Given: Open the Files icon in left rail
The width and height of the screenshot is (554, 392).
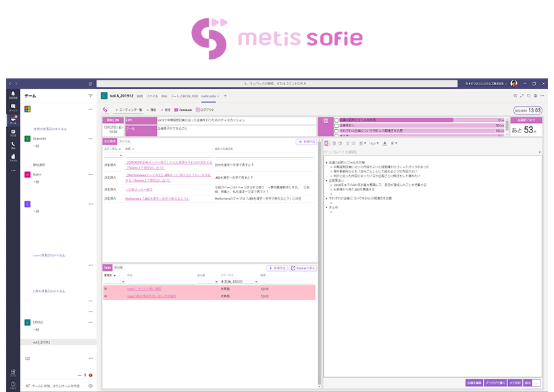Looking at the screenshot, I should 13,158.
